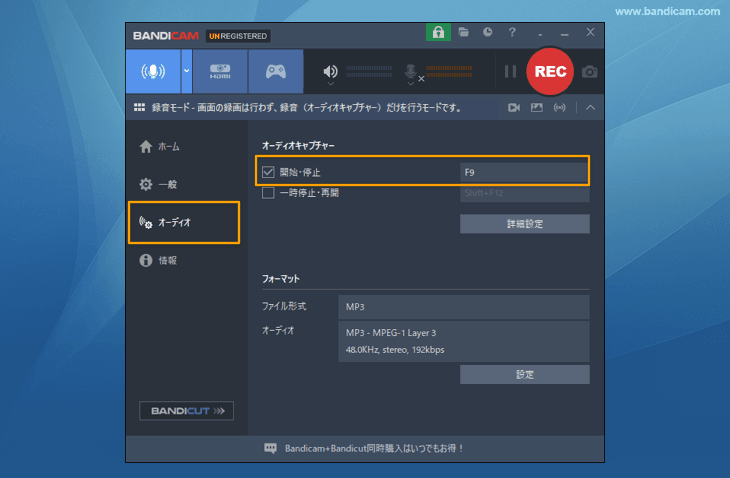Click the 設定 format settings button
Screen dimensions: 730x478
click(x=525, y=375)
